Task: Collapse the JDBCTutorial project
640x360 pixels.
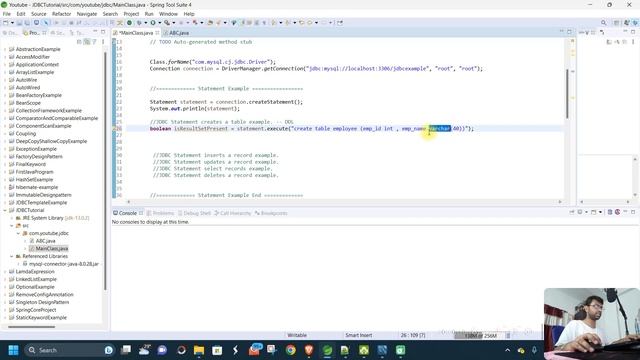Action: pos(5,210)
